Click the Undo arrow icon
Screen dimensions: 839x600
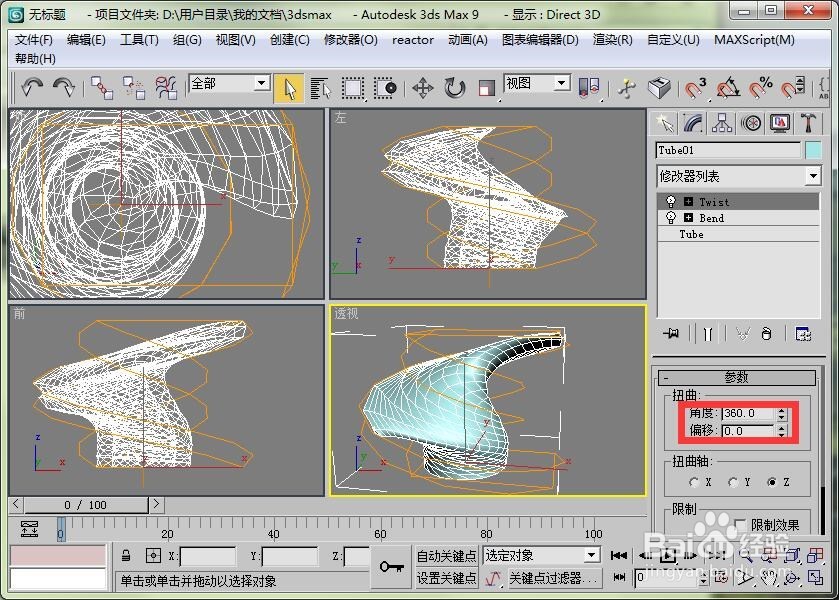(x=34, y=90)
